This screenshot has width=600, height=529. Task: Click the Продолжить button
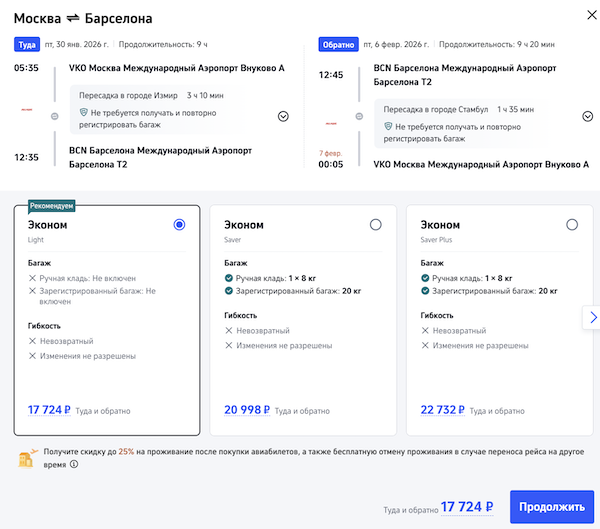(x=551, y=507)
